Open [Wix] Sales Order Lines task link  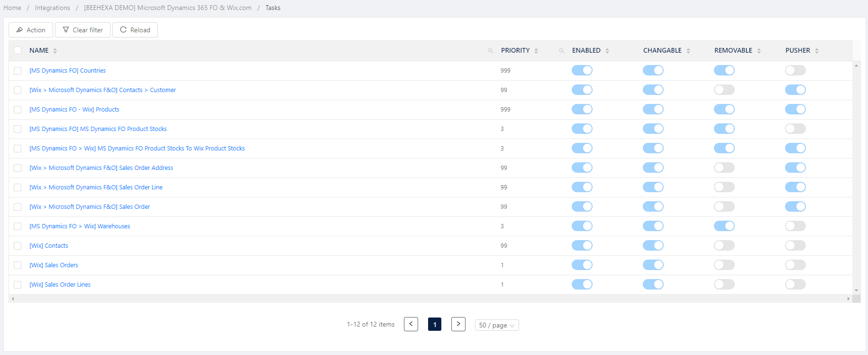tap(60, 285)
